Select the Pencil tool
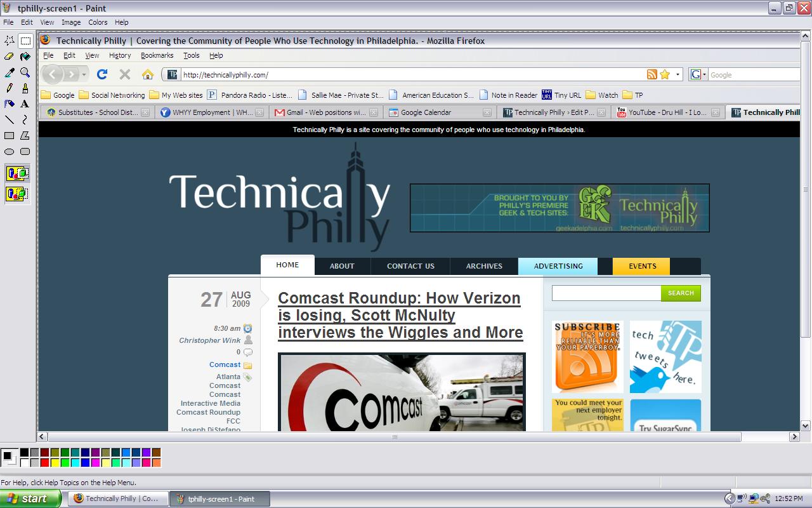Image resolution: width=812 pixels, height=508 pixels. click(10, 88)
